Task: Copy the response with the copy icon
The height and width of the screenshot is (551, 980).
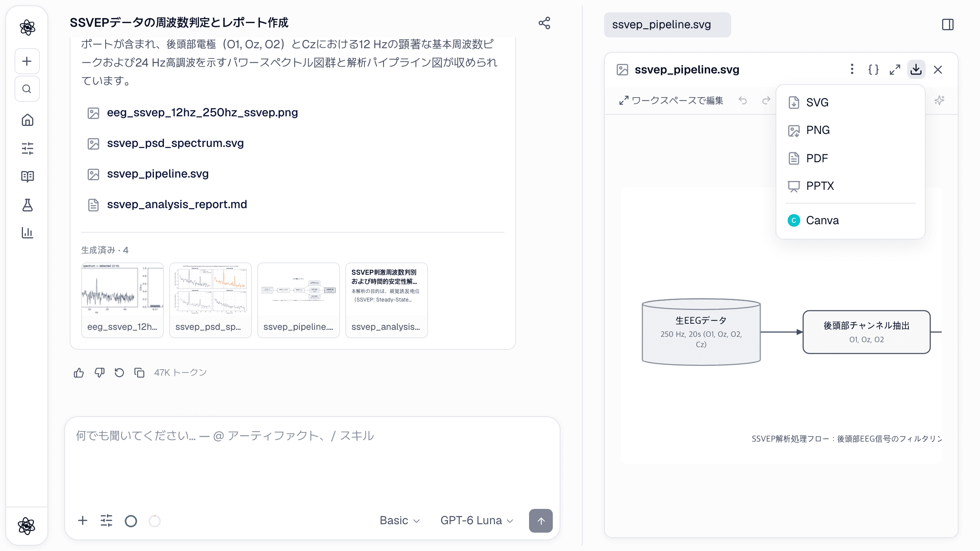Action: pyautogui.click(x=139, y=373)
